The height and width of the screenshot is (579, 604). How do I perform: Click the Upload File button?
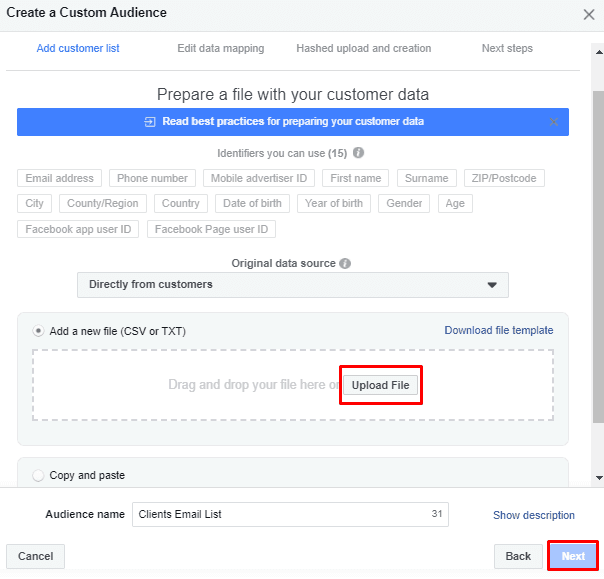pos(380,385)
